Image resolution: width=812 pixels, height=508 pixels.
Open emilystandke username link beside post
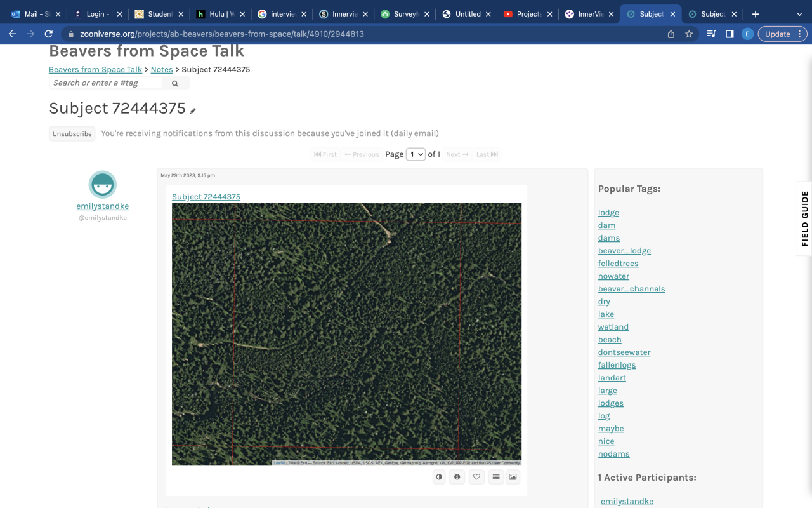pyautogui.click(x=103, y=206)
